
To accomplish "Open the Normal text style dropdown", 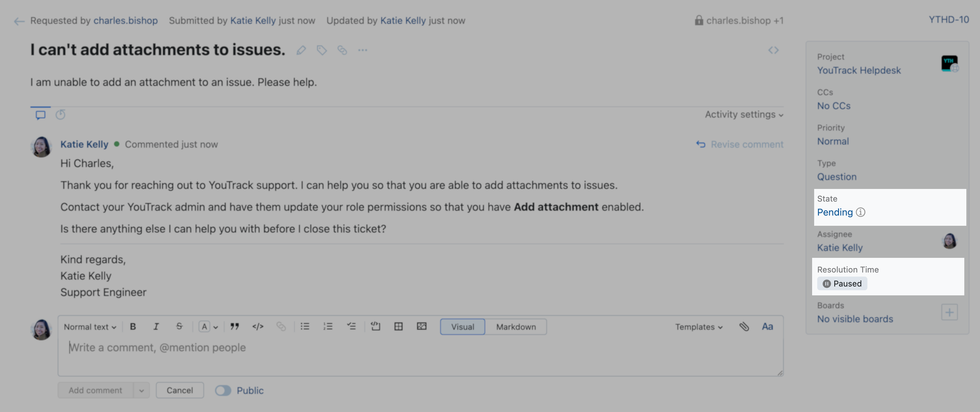I will click(x=90, y=327).
